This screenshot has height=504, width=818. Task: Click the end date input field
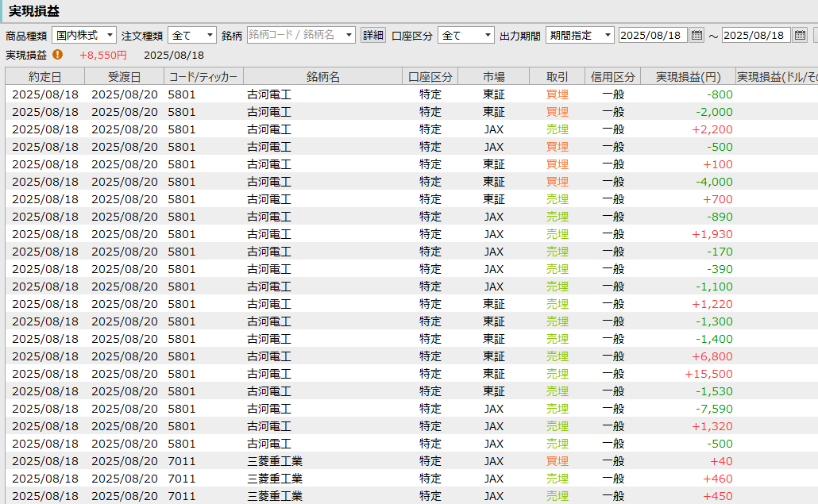(756, 36)
